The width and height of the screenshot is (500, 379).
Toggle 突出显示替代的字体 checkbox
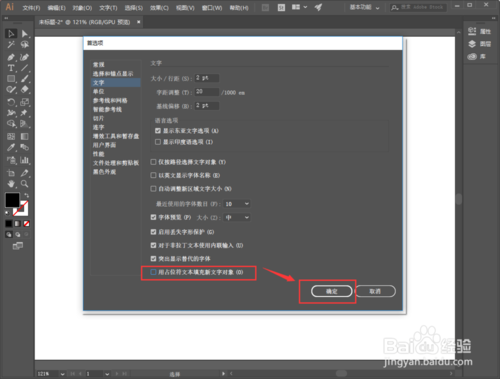[153, 259]
